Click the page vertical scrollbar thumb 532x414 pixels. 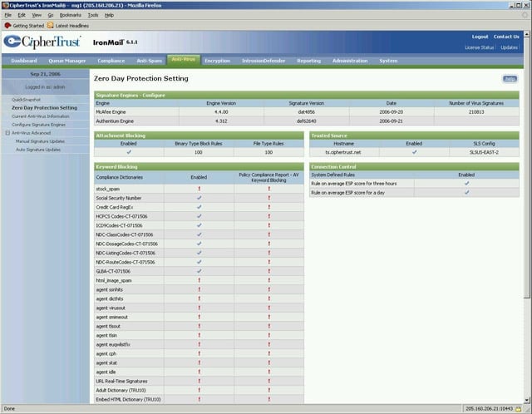tap(526, 168)
